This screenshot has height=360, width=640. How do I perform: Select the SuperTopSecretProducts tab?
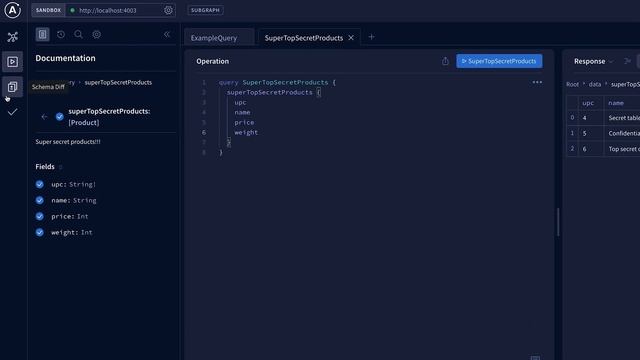[304, 38]
